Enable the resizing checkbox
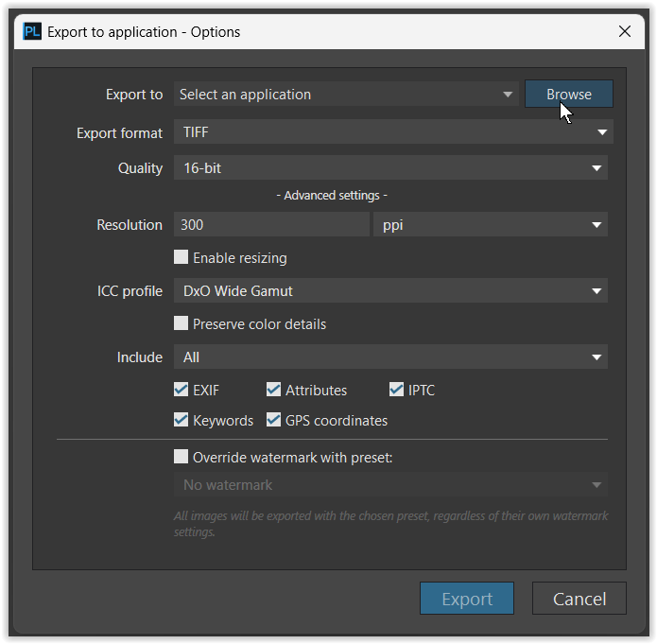 pyautogui.click(x=182, y=257)
